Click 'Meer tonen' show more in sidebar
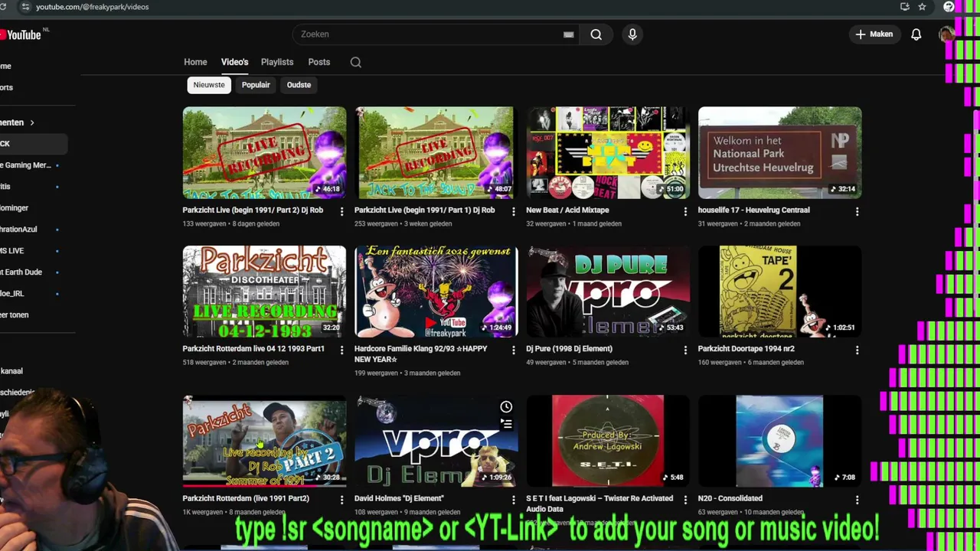This screenshot has height=551, width=980. click(15, 315)
